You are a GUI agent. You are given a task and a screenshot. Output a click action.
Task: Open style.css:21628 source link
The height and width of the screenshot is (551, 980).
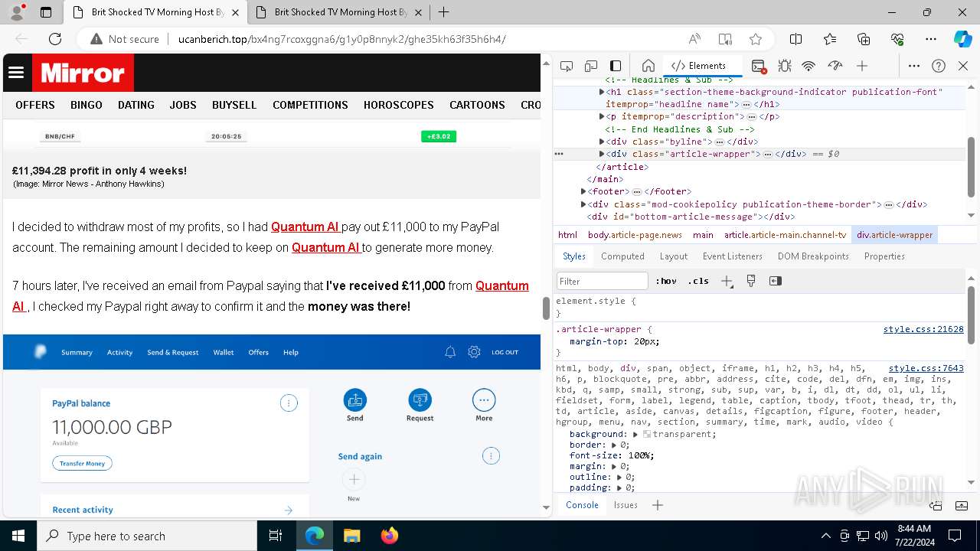point(923,329)
